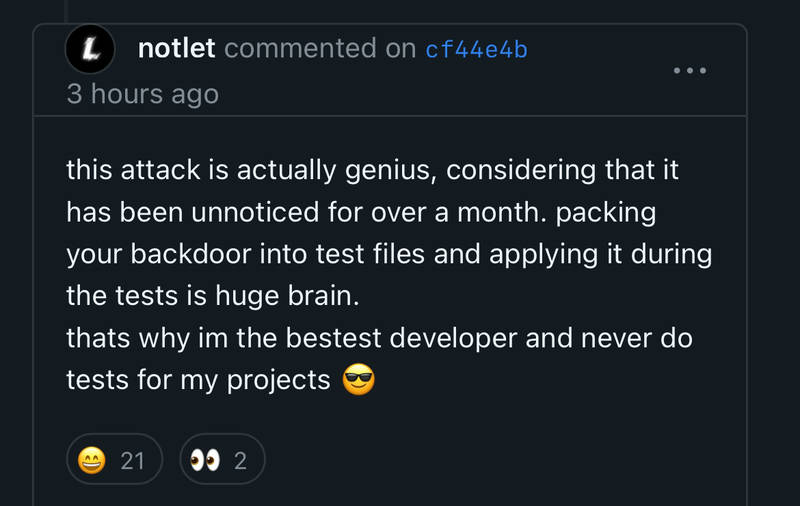
Task: Click the line "thats why im the bestest developer"
Action: pos(292,339)
